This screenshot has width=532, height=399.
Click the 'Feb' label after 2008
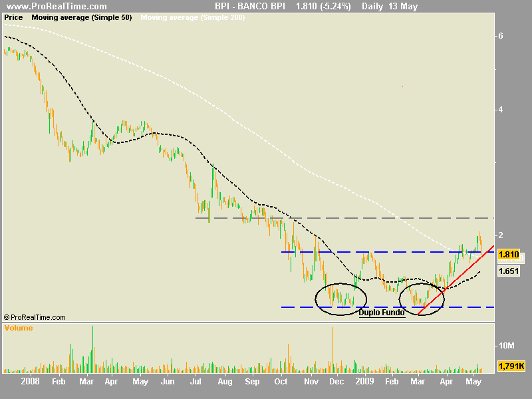click(x=59, y=381)
